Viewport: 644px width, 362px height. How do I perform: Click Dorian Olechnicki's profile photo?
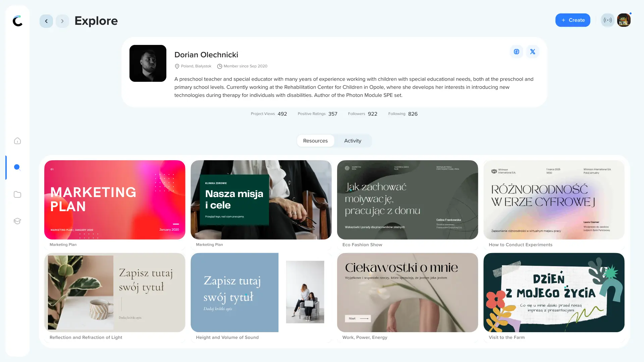pyautogui.click(x=148, y=63)
